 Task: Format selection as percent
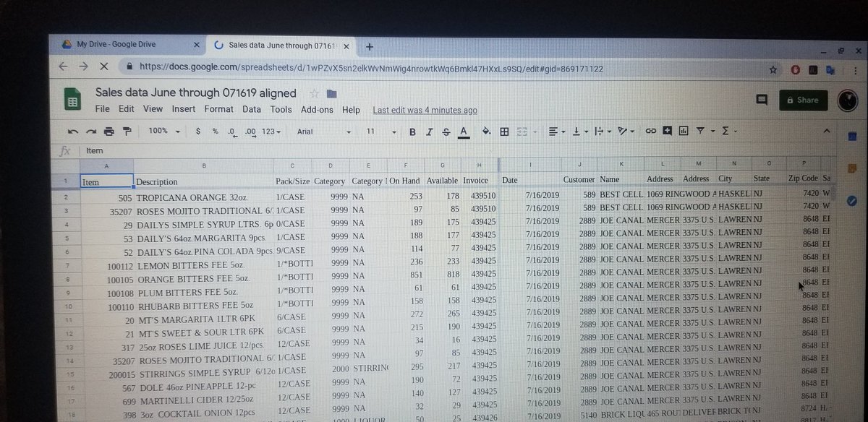tap(215, 132)
